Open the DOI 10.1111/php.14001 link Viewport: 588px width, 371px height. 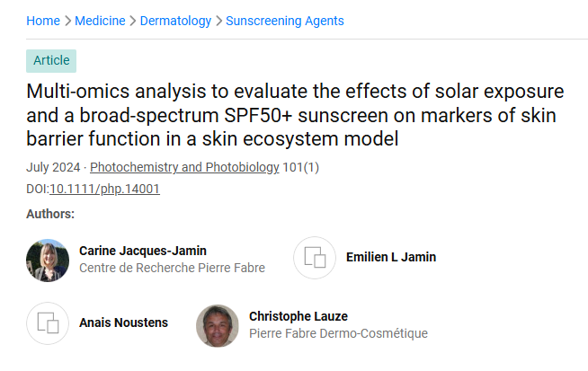click(x=104, y=190)
